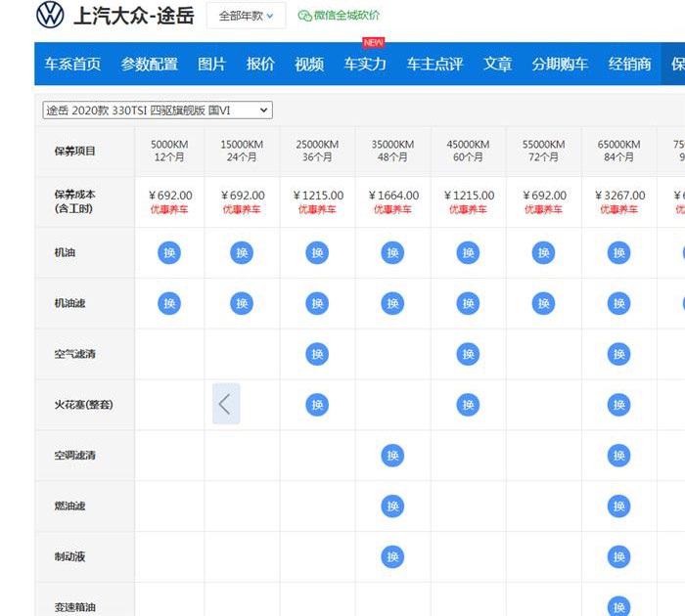Open the 文章 tab

[497, 65]
